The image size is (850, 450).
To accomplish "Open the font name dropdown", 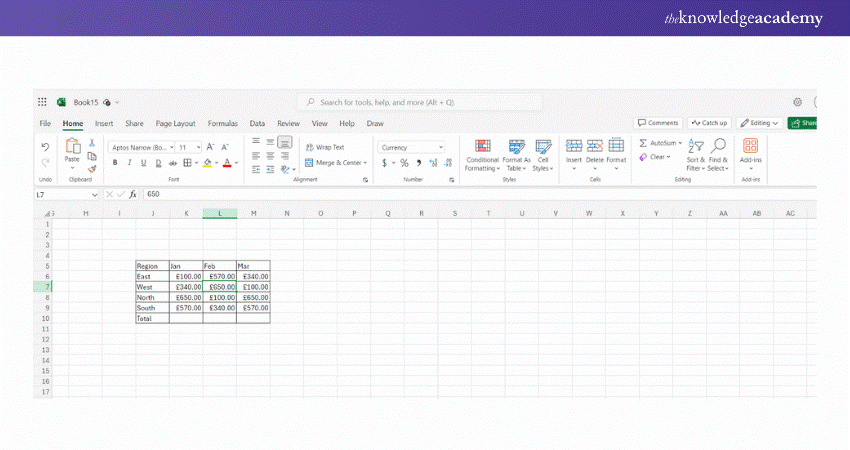I will (140, 147).
